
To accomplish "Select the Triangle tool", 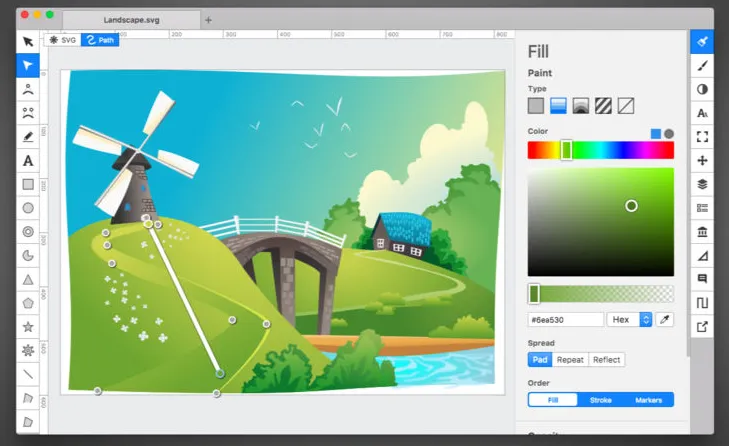I will coord(28,280).
